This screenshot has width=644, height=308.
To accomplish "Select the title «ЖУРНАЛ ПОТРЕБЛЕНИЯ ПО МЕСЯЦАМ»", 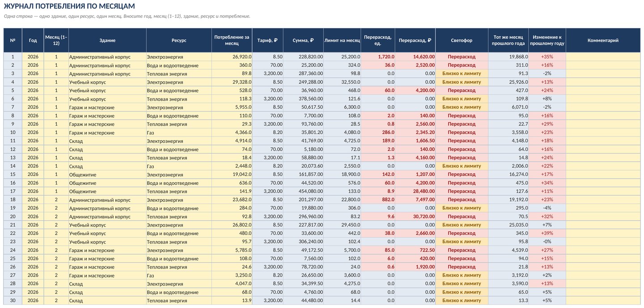I will 69,6.
